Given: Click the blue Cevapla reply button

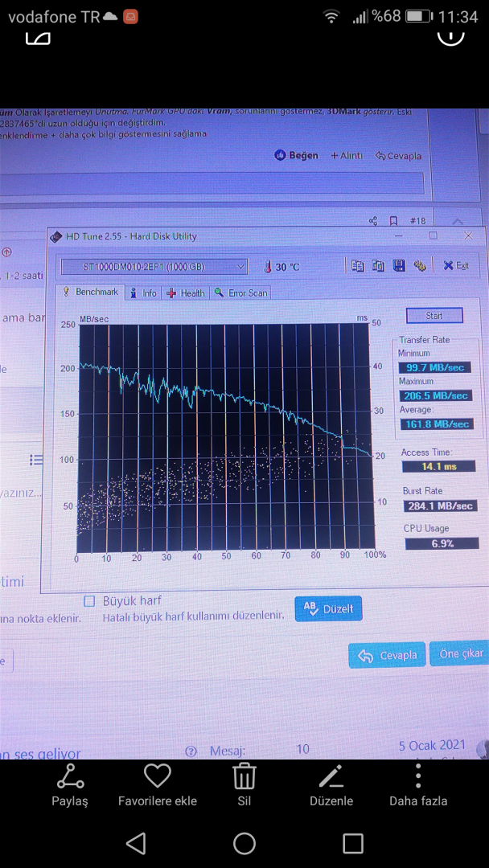Looking at the screenshot, I should pyautogui.click(x=387, y=656).
